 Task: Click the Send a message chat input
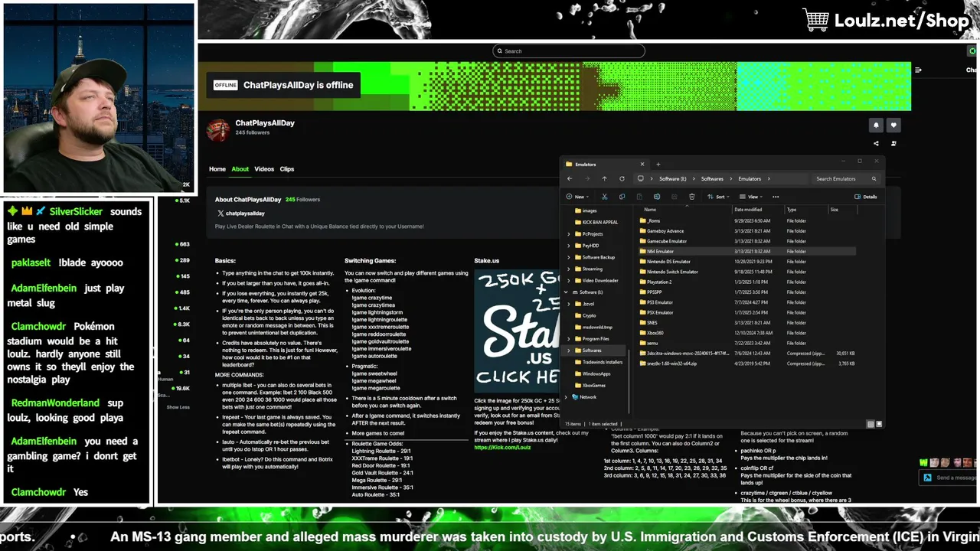click(949, 478)
